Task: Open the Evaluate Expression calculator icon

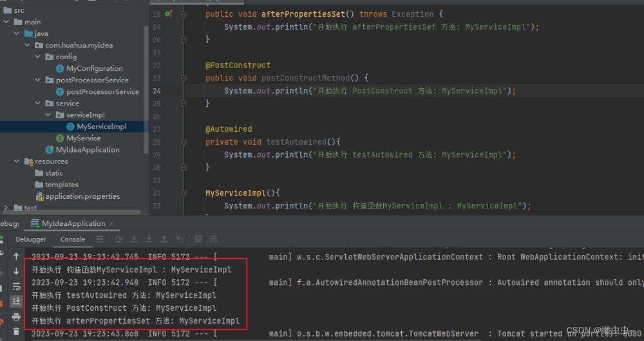Action: click(x=198, y=239)
